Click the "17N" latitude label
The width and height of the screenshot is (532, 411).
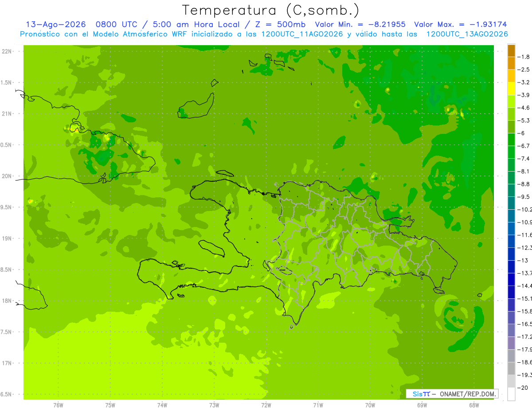pyautogui.click(x=8, y=363)
